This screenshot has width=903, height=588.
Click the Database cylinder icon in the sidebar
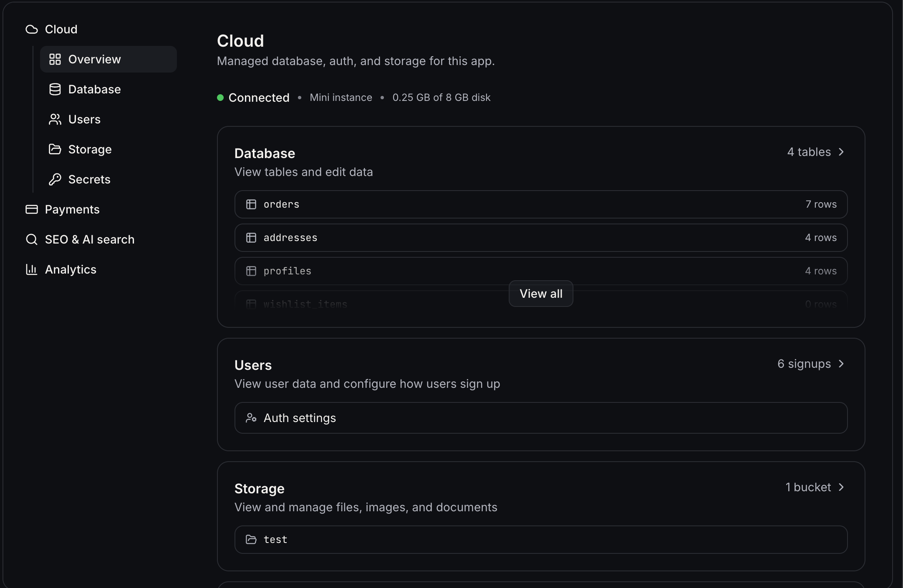tap(55, 89)
